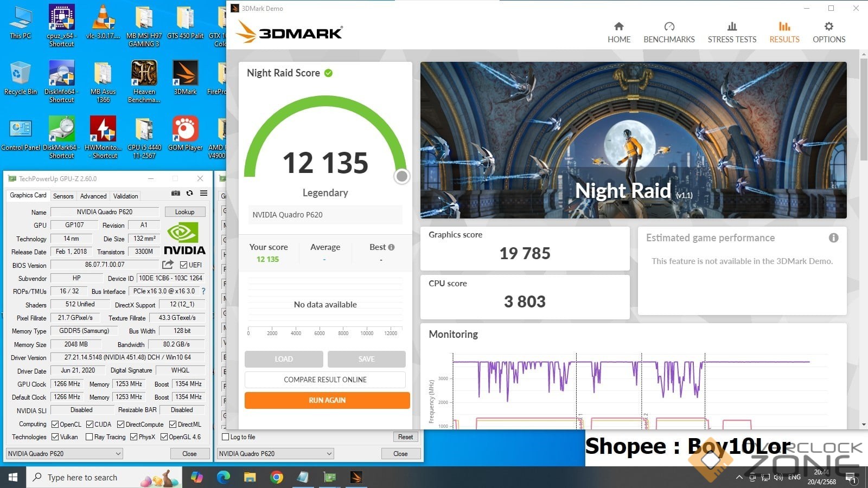Open the GOM Player desktop icon
Viewport: 868px width, 488px height.
pos(185,134)
